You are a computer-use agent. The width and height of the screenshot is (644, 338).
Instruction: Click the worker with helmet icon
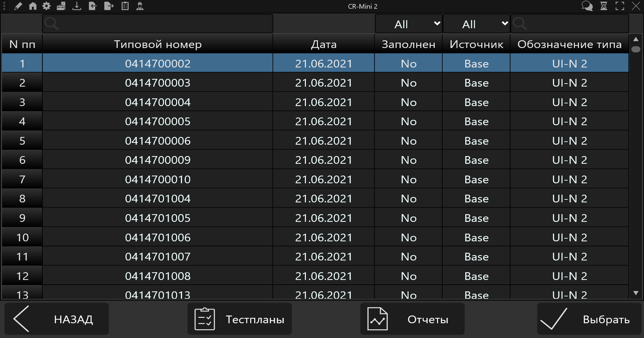pos(140,6)
